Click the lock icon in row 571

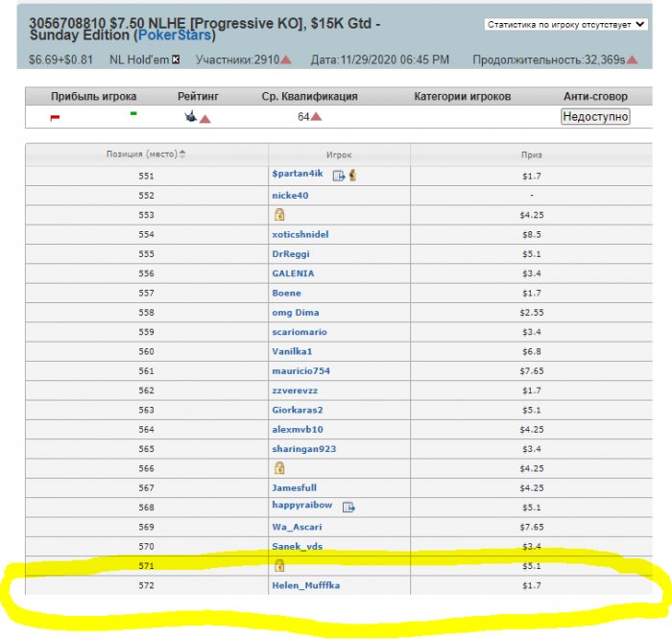tap(279, 565)
